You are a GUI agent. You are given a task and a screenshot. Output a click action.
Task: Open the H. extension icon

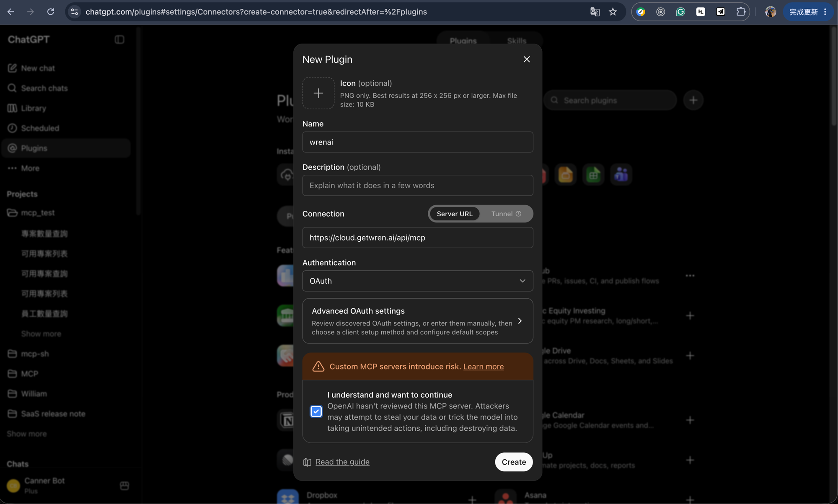(701, 12)
